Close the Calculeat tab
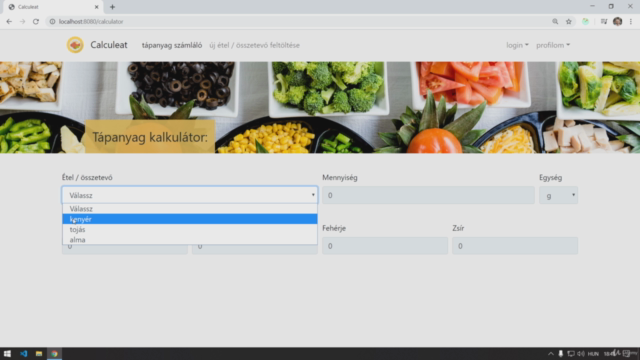The height and width of the screenshot is (360, 640). 97,7
